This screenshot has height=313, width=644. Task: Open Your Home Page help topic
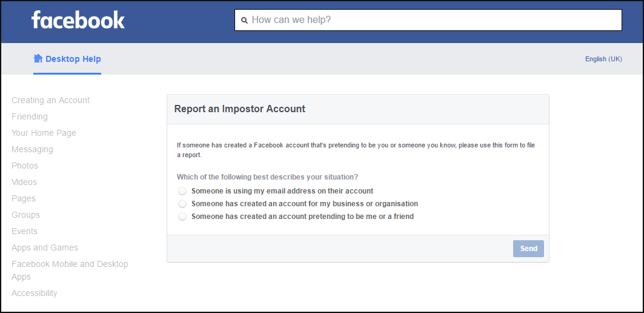[x=44, y=133]
